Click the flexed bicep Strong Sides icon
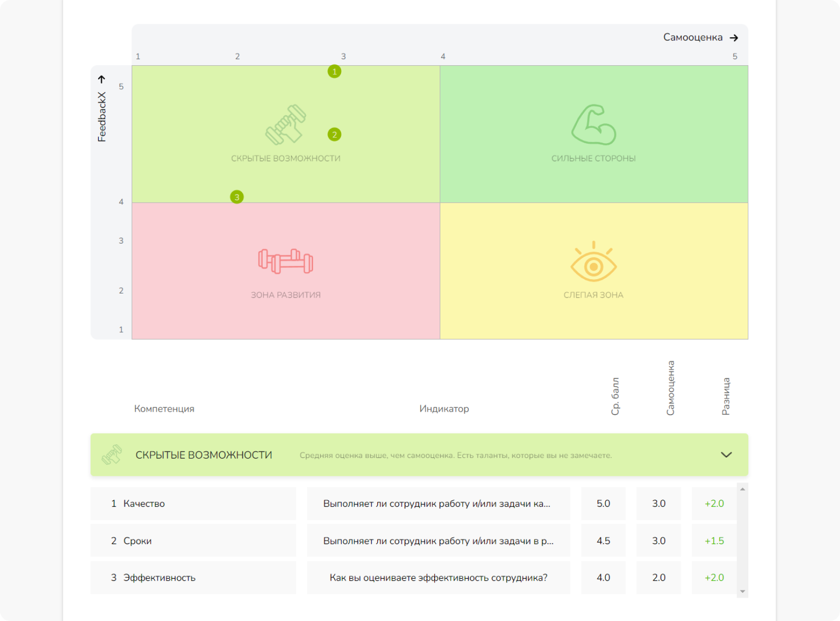The image size is (840, 621). [593, 125]
